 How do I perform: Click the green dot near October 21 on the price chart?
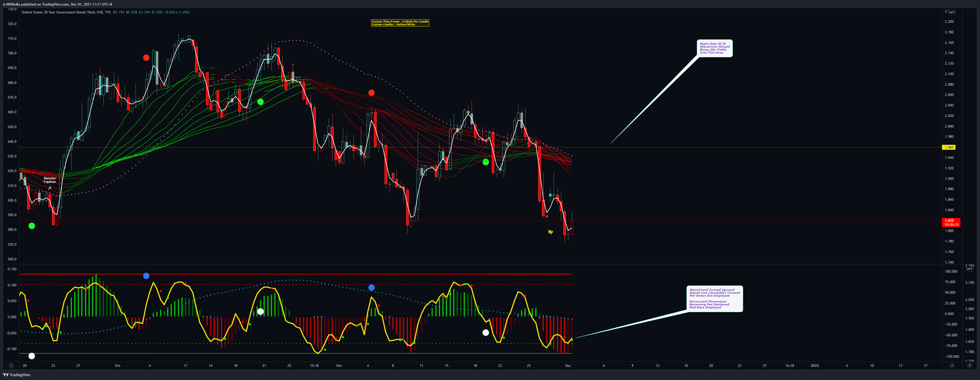[x=260, y=102]
